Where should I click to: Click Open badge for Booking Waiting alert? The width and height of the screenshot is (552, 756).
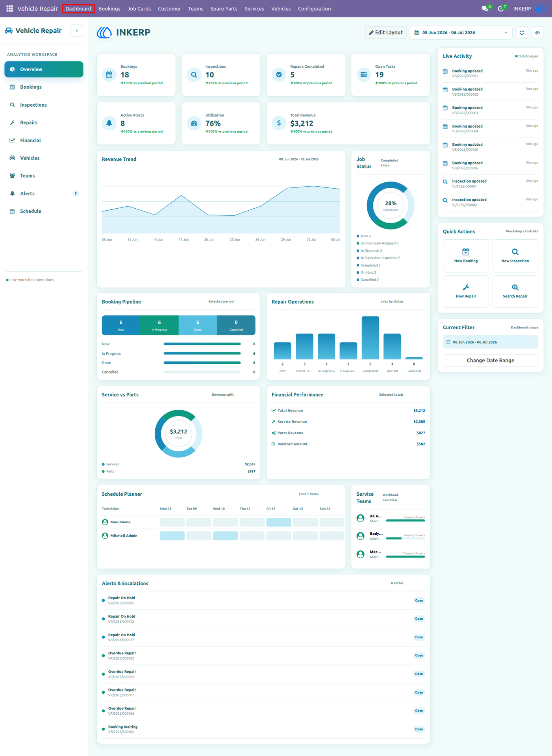419,729
